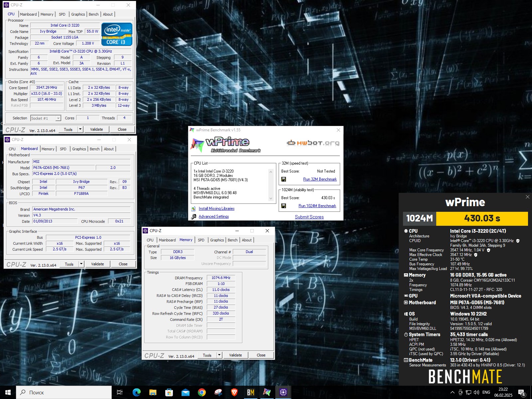Click the Memory section icon in BenchMate panel
The height and width of the screenshot is (399, 532).
(406, 275)
